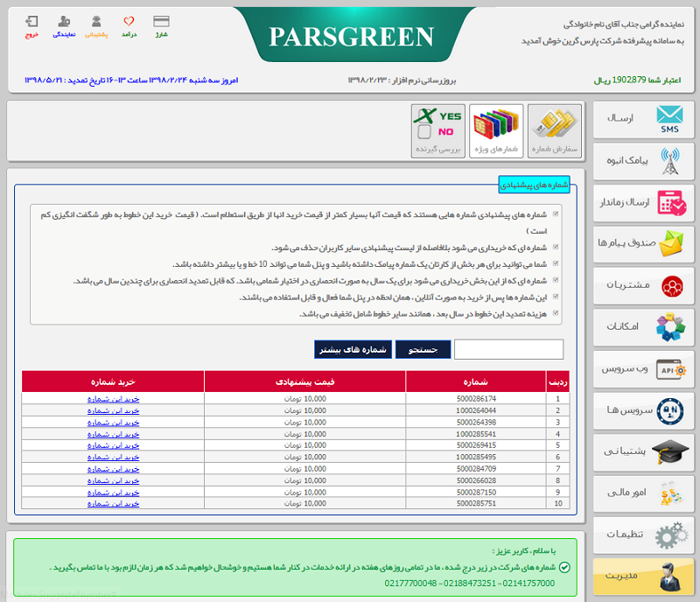Open the special numbers SIM cards tile
Viewport: 700px width, 602px height.
[x=496, y=131]
